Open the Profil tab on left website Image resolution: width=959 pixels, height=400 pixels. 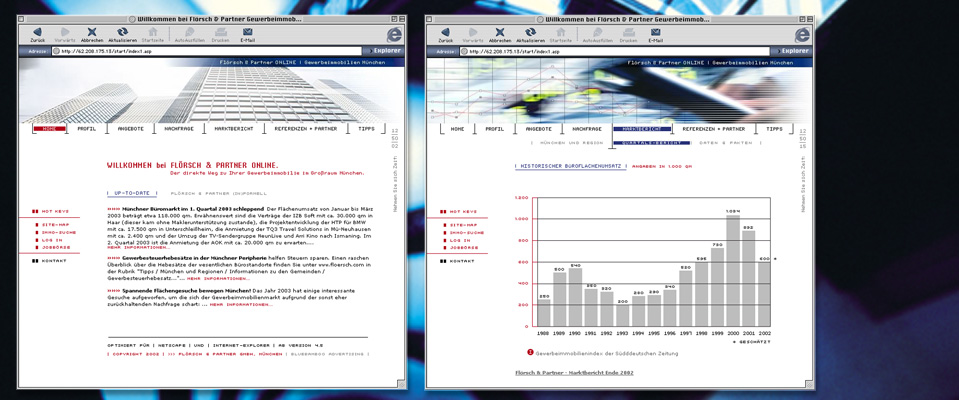[87, 129]
